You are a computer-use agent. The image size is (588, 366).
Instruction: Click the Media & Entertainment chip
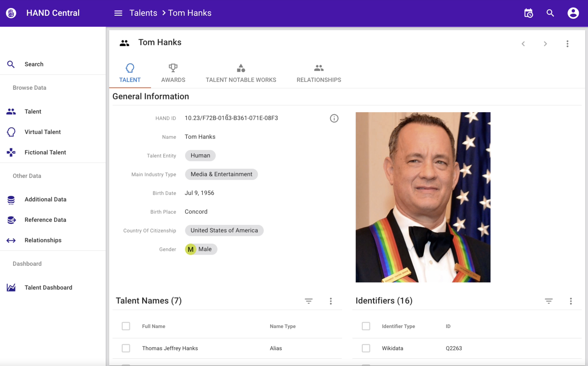(x=221, y=174)
